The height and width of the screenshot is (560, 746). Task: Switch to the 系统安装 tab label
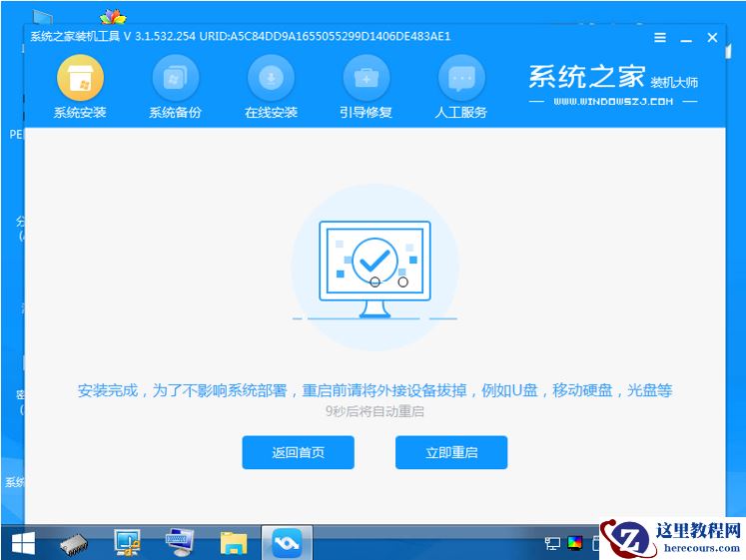pyautogui.click(x=80, y=113)
